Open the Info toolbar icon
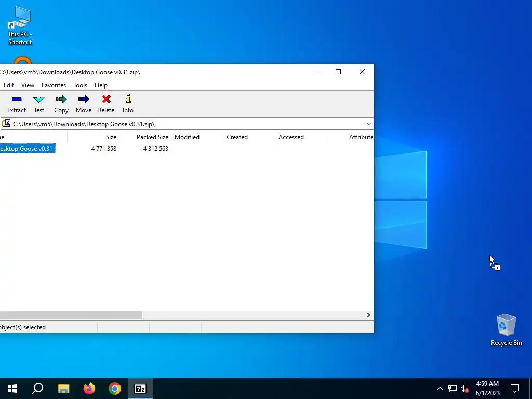This screenshot has width=532, height=399. click(128, 103)
